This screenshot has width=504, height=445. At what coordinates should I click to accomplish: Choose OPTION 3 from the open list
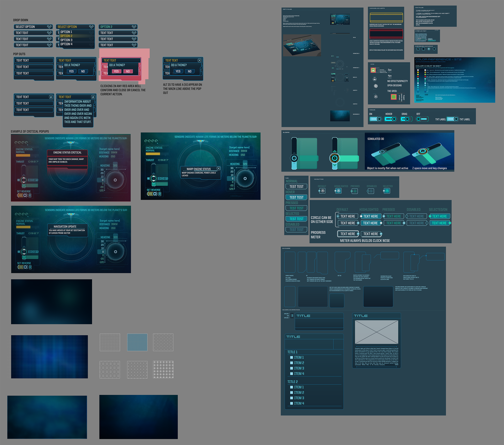click(67, 40)
